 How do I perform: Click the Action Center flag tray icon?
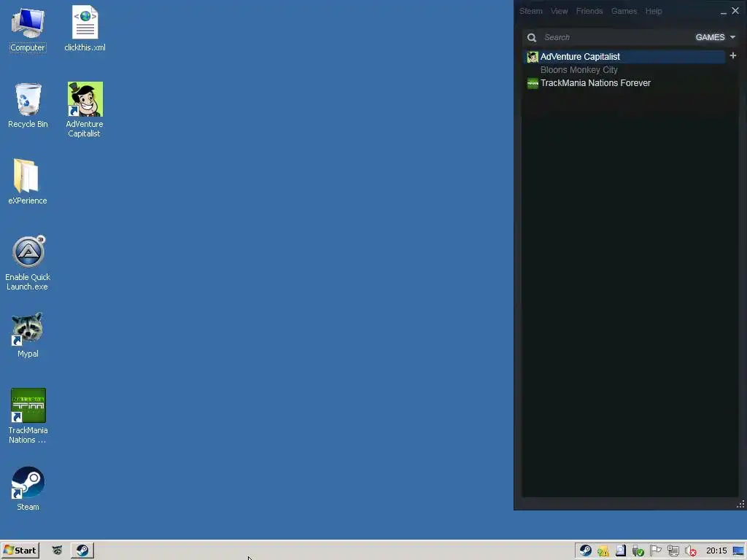tap(656, 551)
